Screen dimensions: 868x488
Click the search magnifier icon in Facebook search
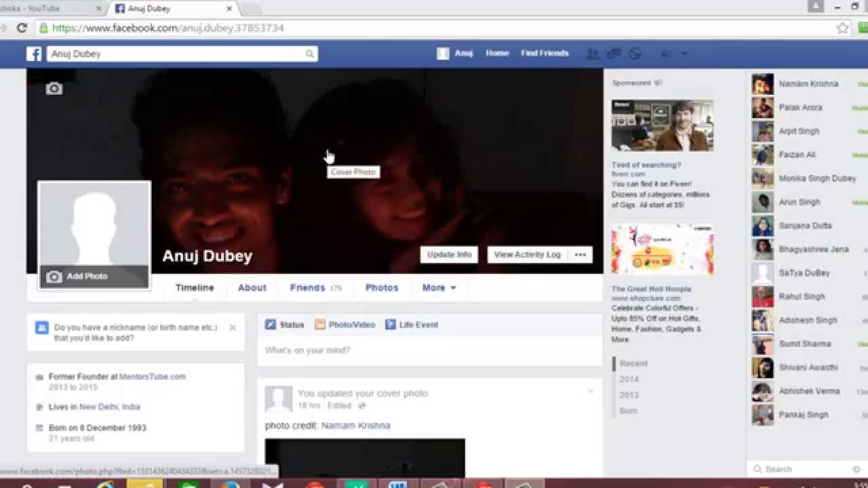click(309, 54)
